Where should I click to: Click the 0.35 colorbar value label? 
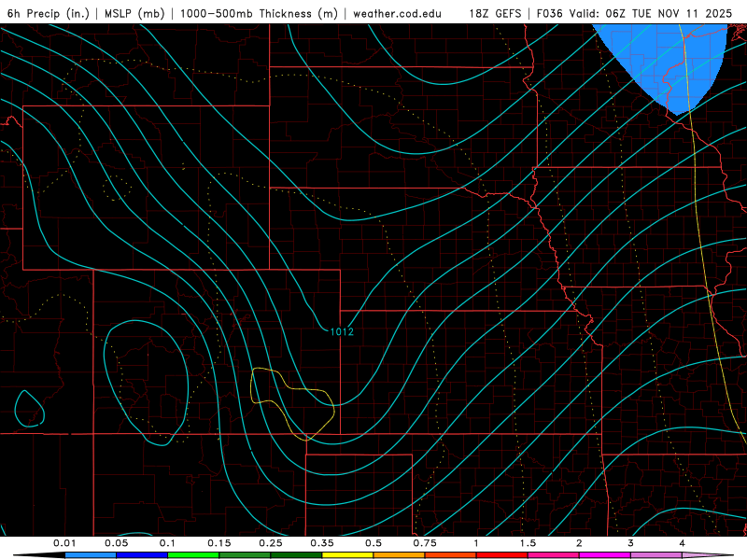click(322, 543)
